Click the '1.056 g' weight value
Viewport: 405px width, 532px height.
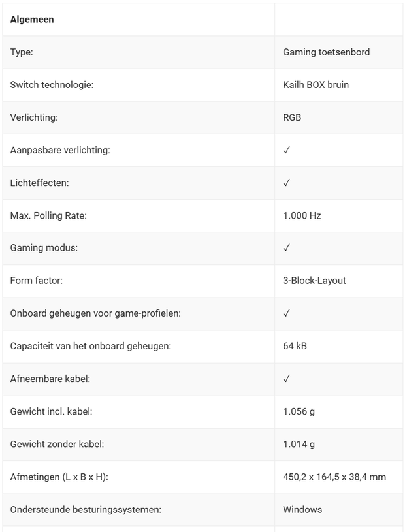pyautogui.click(x=299, y=411)
